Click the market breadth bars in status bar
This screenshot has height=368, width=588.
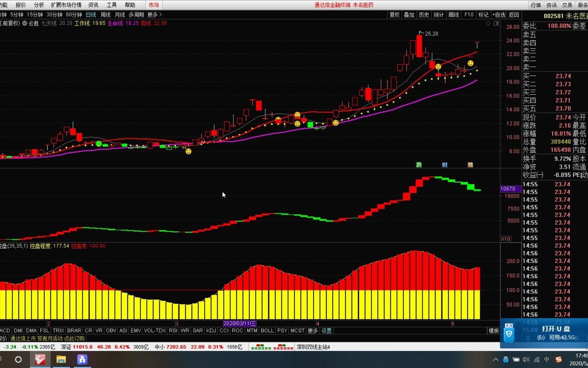coord(272,347)
